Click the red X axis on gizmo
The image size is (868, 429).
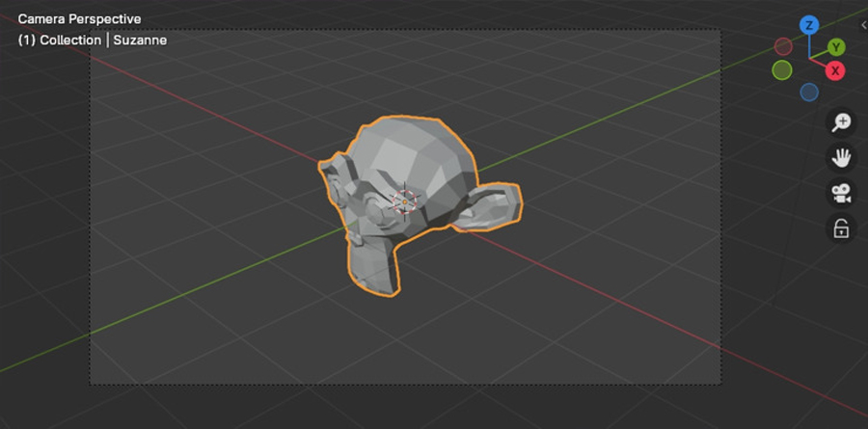(835, 70)
